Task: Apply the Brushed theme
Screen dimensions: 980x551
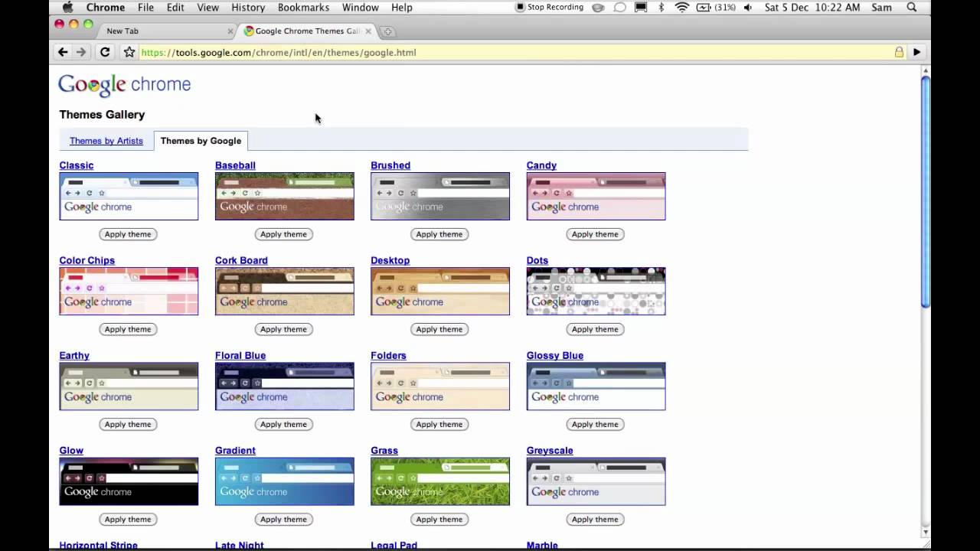Action: click(439, 234)
